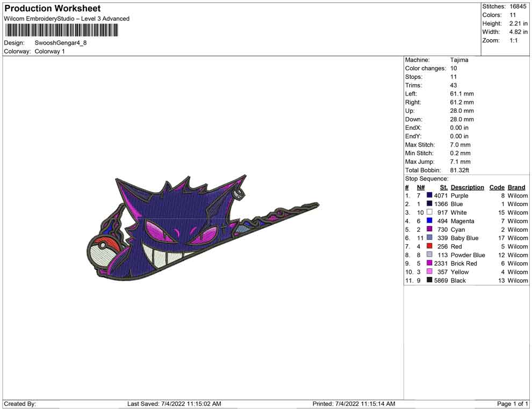Select the Baby Blue color swatch
The width and height of the screenshot is (532, 409).
(x=429, y=238)
